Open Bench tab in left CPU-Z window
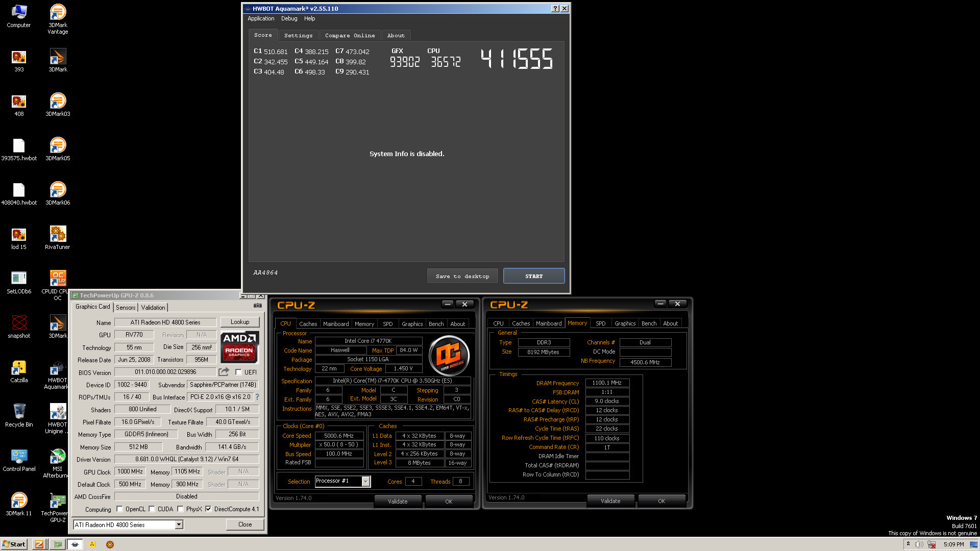This screenshot has height=551, width=980. point(436,324)
